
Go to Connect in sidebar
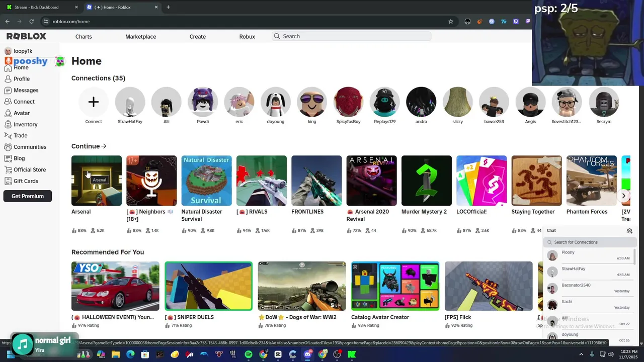pyautogui.click(x=20, y=102)
